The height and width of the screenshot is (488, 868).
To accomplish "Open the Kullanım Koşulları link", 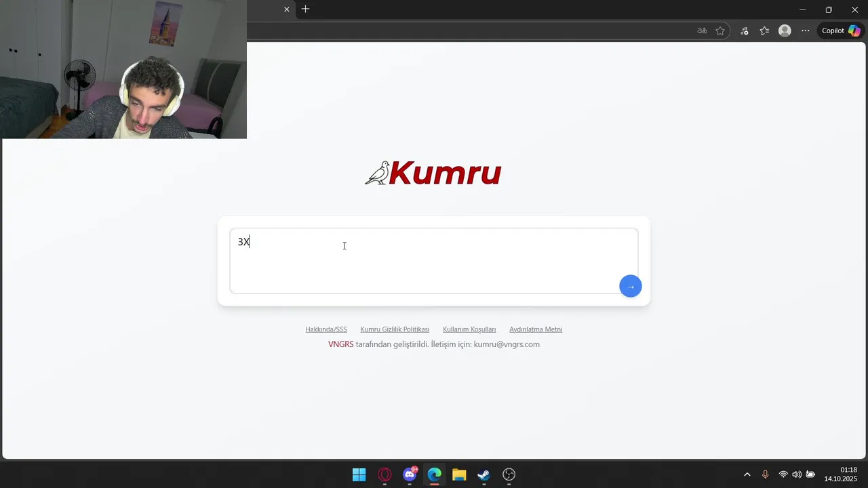I will 469,329.
